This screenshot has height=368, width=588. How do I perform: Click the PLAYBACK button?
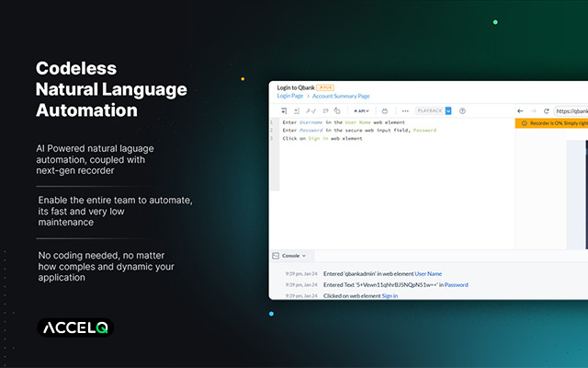[x=429, y=110]
